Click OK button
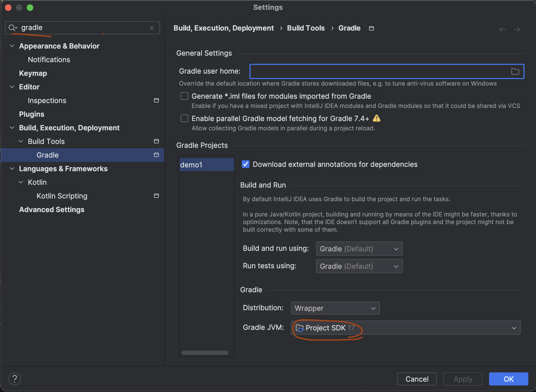The image size is (536, 392). coord(508,379)
